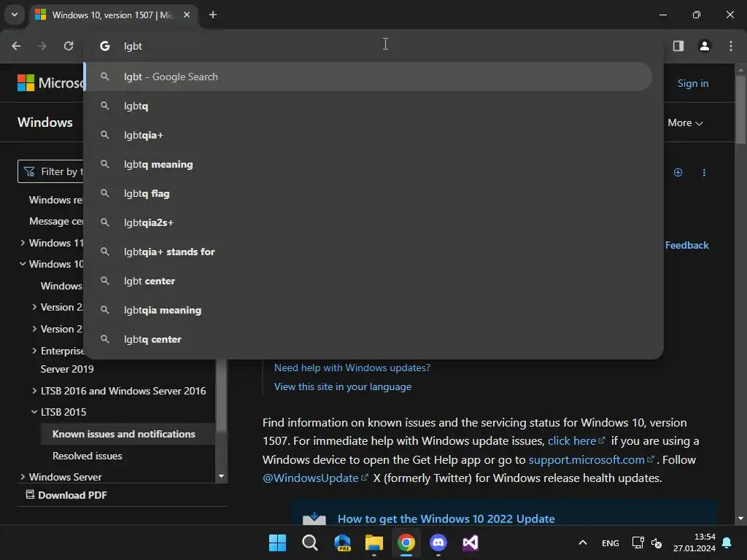747x560 pixels.
Task: Switch to Chrome in taskbar
Action: 406,542
